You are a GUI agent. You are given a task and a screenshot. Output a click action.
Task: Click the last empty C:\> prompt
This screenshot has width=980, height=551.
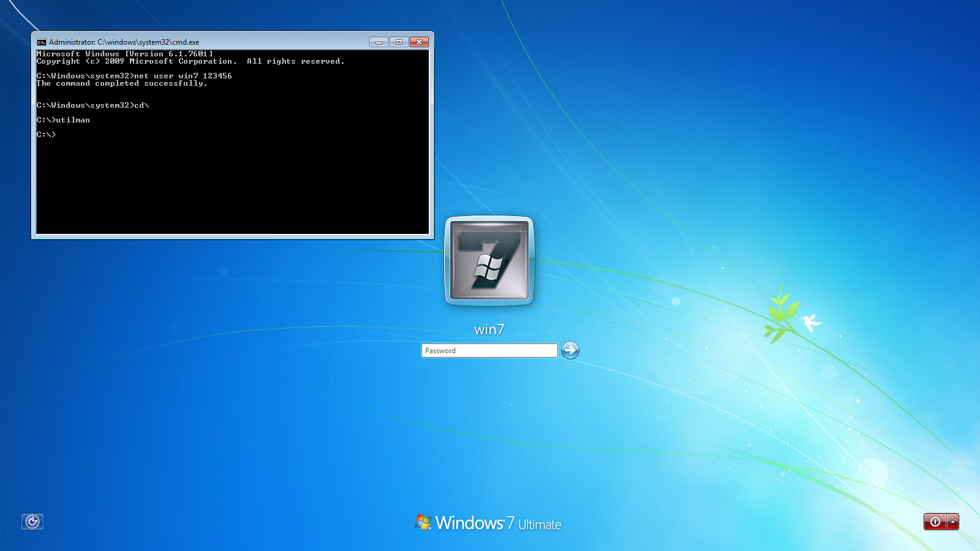click(x=47, y=135)
